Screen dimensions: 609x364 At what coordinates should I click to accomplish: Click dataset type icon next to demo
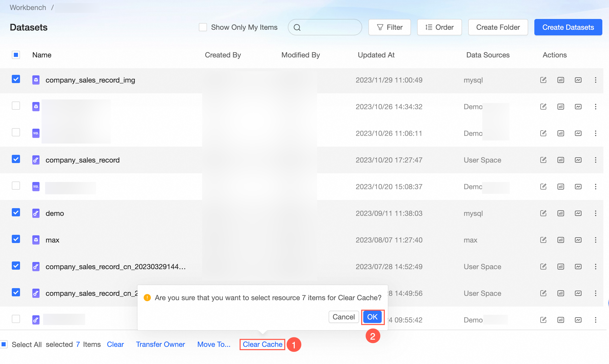[36, 213]
